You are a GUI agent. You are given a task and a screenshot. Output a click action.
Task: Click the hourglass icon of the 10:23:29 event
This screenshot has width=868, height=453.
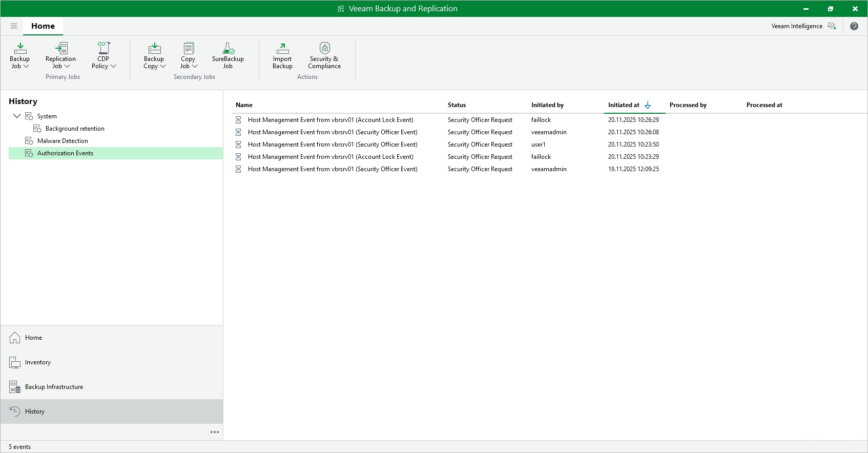tap(238, 157)
